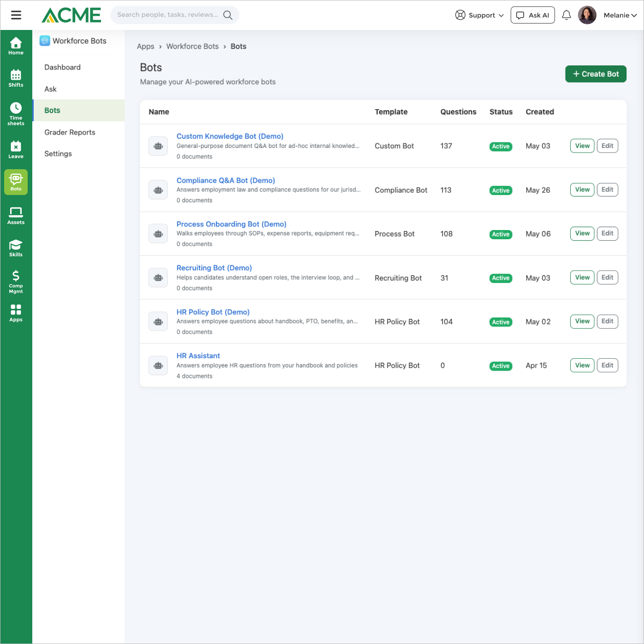Select Bots icon in green sidebar
The image size is (644, 644).
click(x=16, y=182)
